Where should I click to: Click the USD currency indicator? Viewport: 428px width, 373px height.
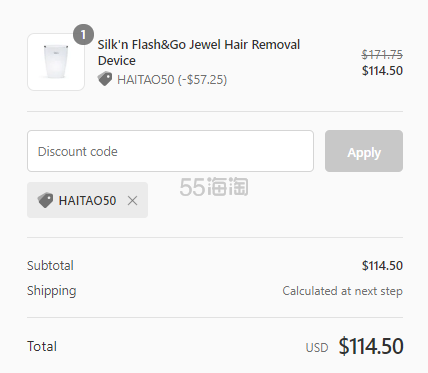[x=317, y=348]
